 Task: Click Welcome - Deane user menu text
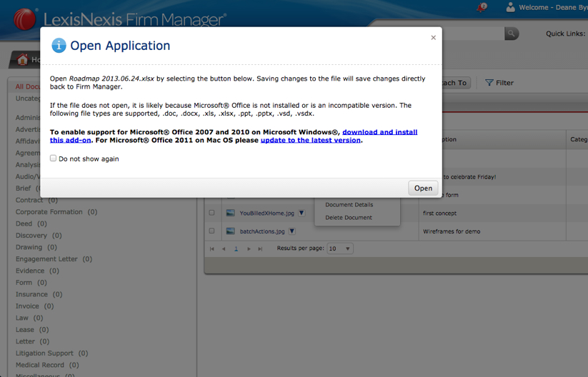553,7
